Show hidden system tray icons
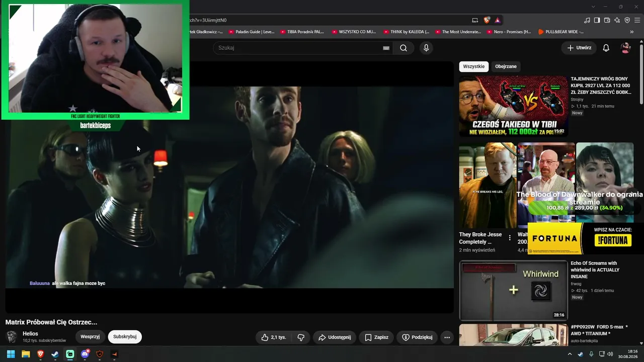 [570, 354]
